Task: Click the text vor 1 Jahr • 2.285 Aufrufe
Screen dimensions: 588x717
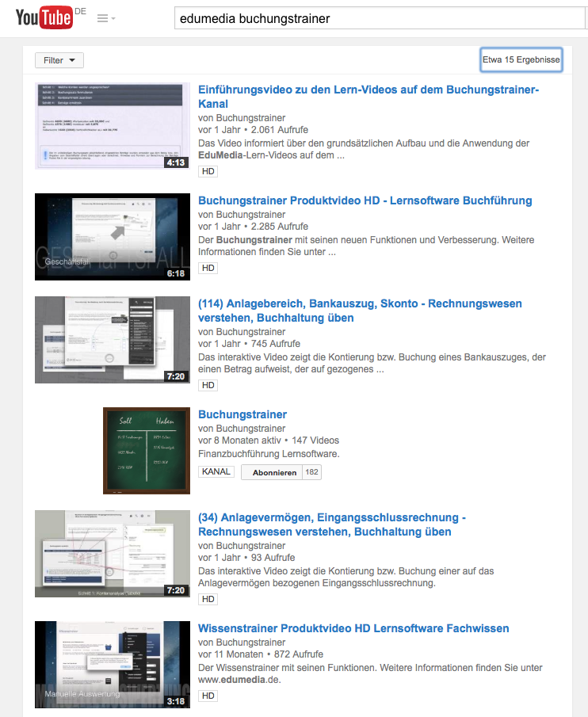Action: click(x=253, y=227)
